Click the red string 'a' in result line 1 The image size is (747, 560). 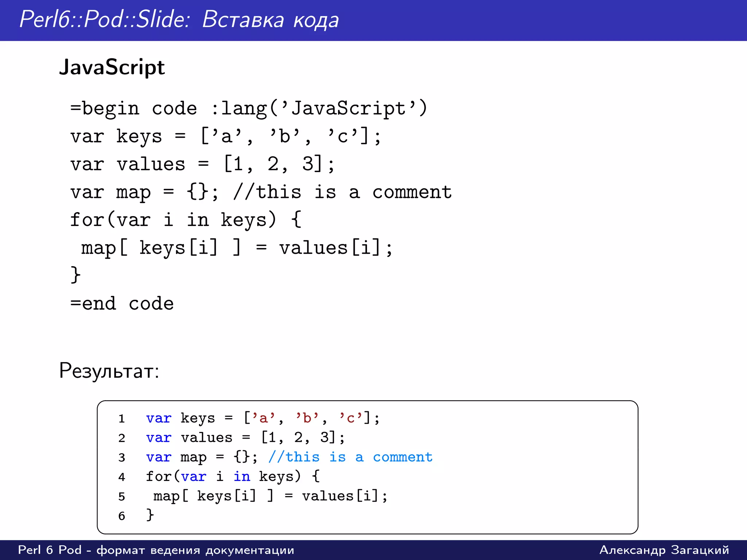[263, 418]
